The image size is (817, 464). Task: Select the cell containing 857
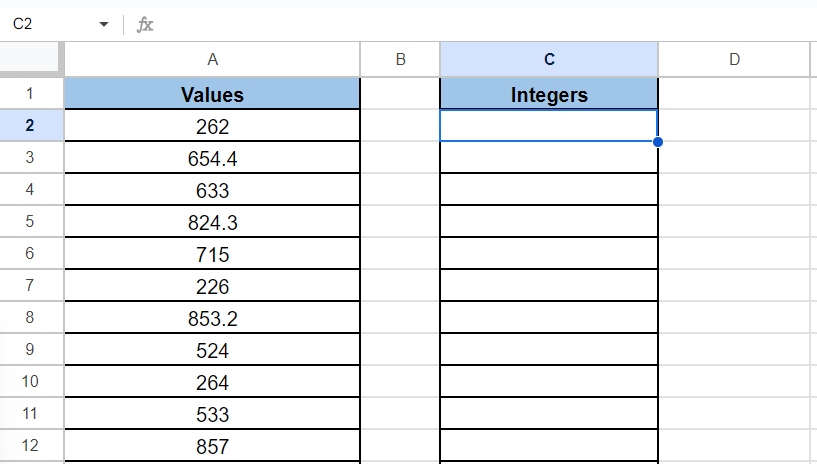(x=212, y=447)
